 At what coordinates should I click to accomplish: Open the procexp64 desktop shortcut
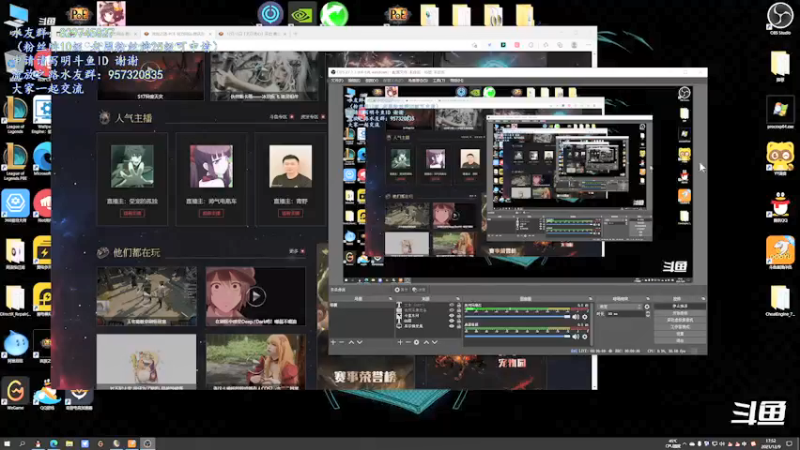pos(780,113)
